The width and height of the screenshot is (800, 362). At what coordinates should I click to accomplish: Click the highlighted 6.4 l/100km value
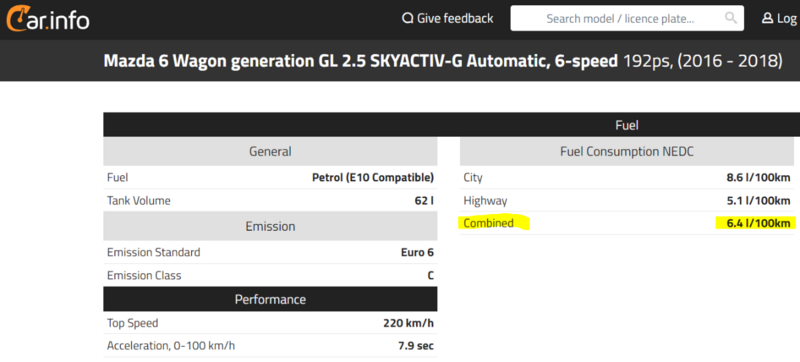[x=758, y=223]
